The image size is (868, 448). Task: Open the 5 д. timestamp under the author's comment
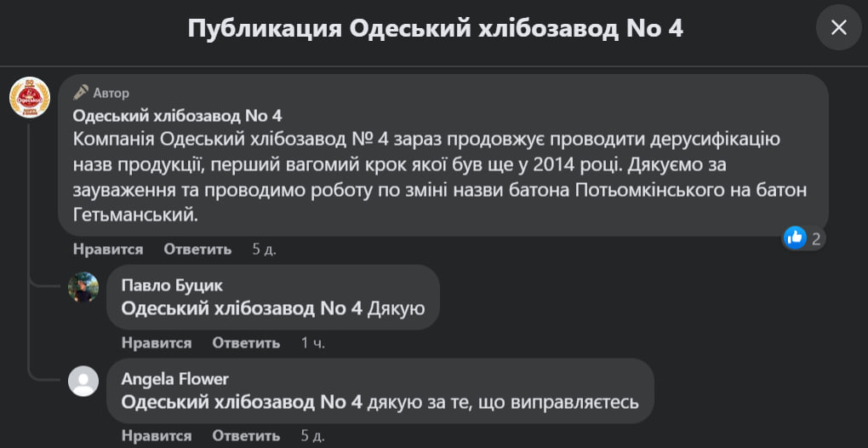point(264,250)
